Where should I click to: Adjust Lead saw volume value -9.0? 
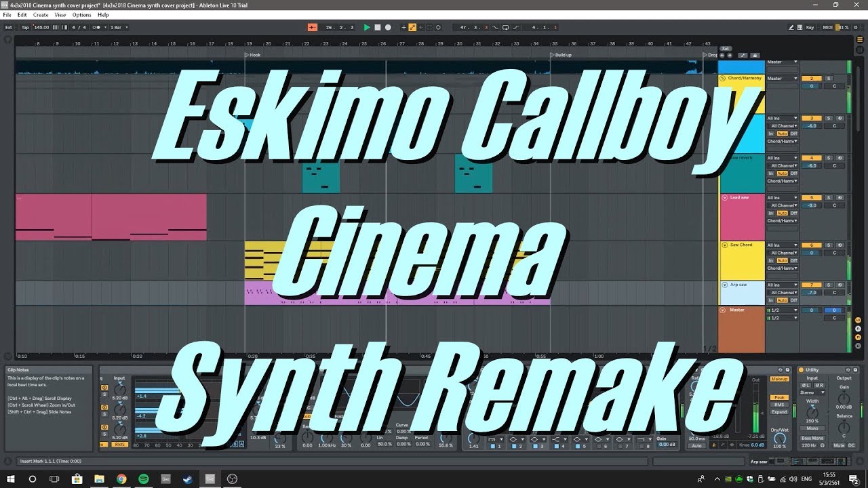(x=812, y=205)
